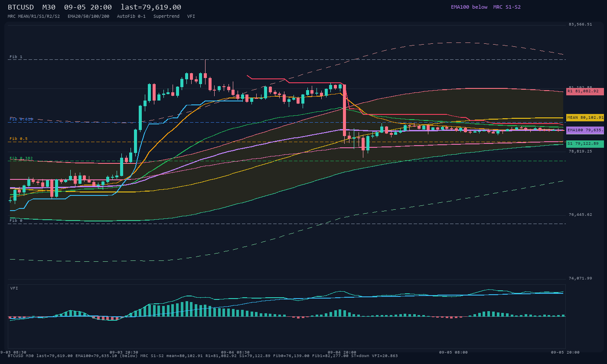607x364 pixels.
Task: Select the "EMA20/50/100/200" indicator legend
Action: [x=88, y=16]
